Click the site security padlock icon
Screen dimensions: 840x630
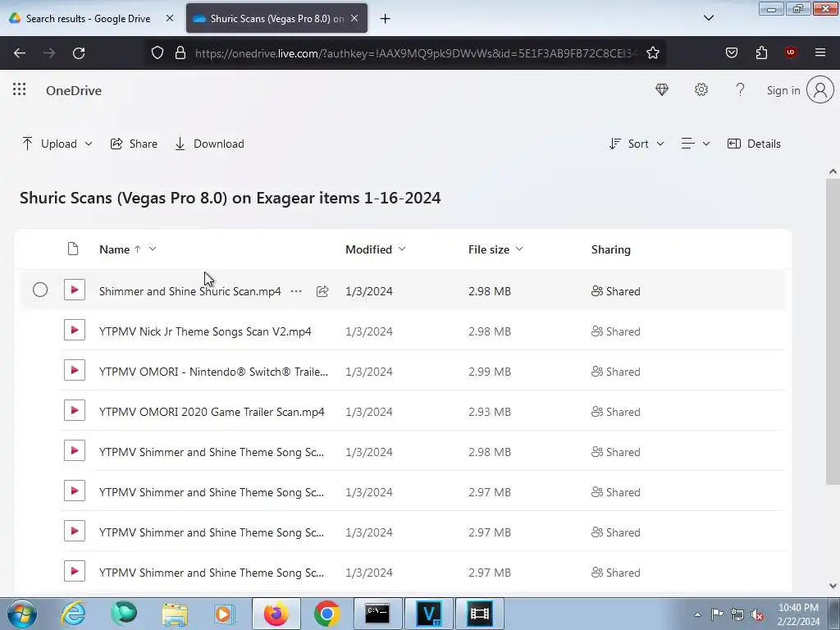(x=180, y=53)
